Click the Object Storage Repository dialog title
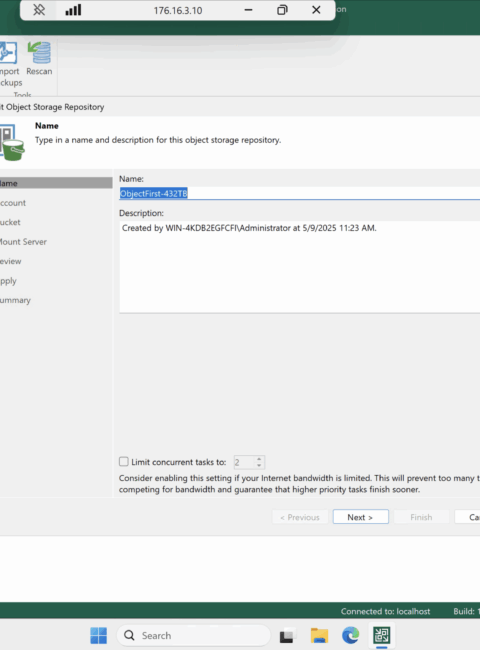This screenshot has height=650, width=480. point(52,107)
